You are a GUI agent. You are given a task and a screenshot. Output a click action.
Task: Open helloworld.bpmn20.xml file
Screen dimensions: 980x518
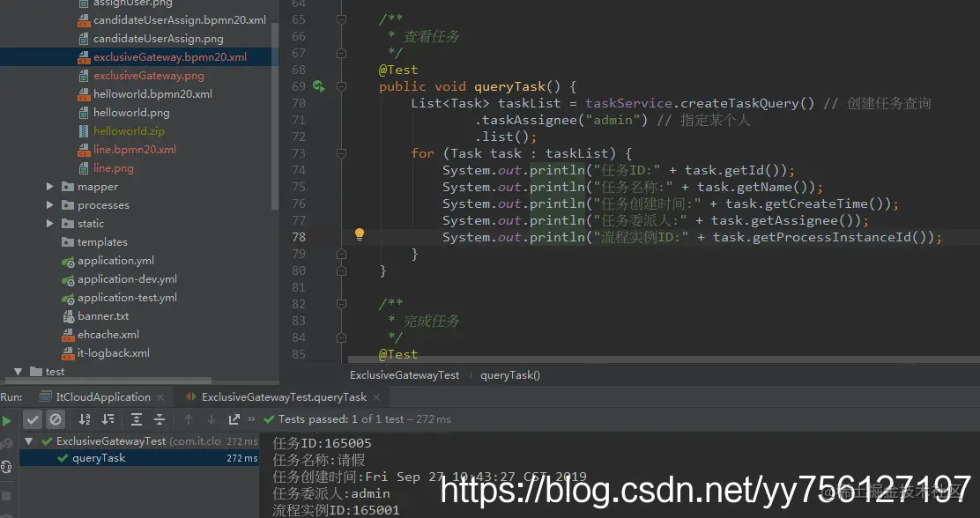[145, 93]
